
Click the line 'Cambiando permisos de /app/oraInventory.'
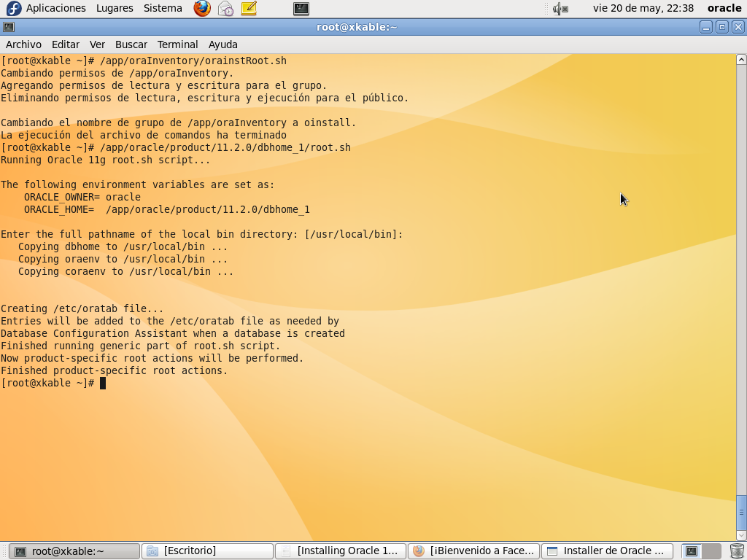click(x=117, y=74)
